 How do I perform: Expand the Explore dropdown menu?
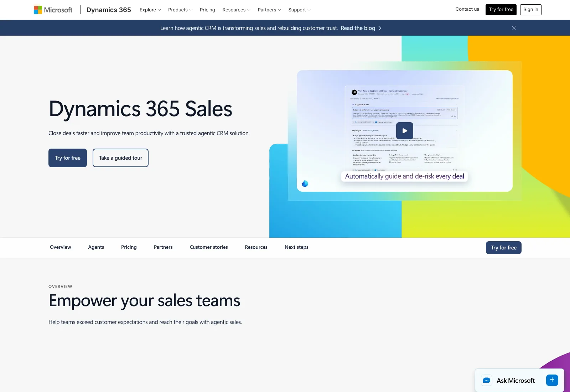click(x=150, y=10)
